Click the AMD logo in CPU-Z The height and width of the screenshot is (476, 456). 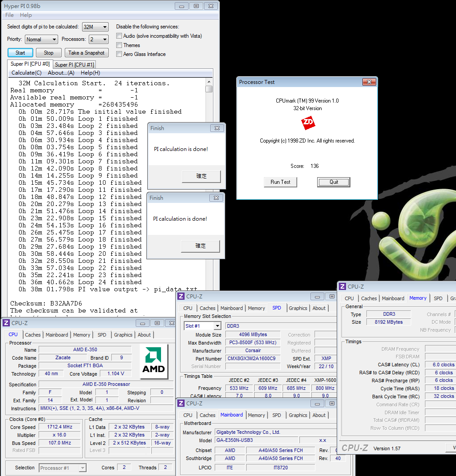click(154, 361)
